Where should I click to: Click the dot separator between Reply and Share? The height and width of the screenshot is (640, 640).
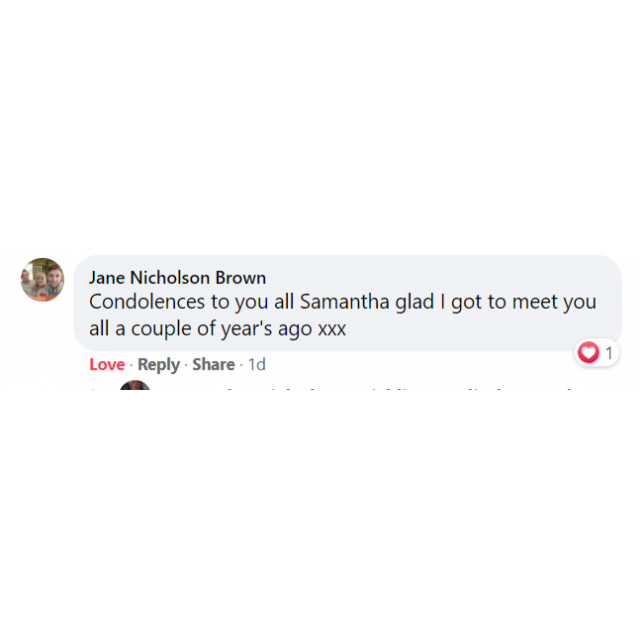pos(186,365)
